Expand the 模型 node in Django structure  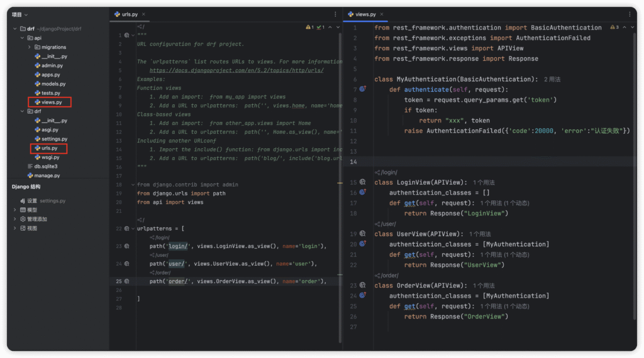[x=16, y=210]
